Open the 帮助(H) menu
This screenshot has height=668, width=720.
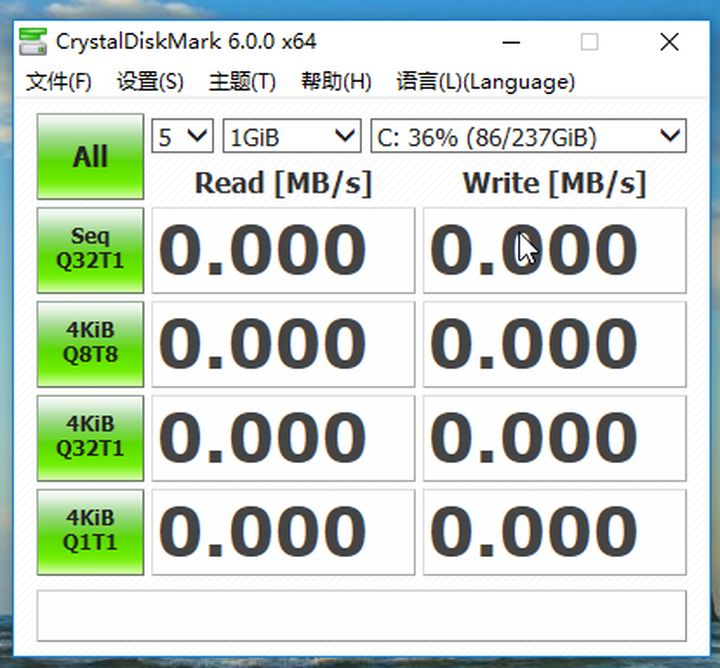pos(336,82)
